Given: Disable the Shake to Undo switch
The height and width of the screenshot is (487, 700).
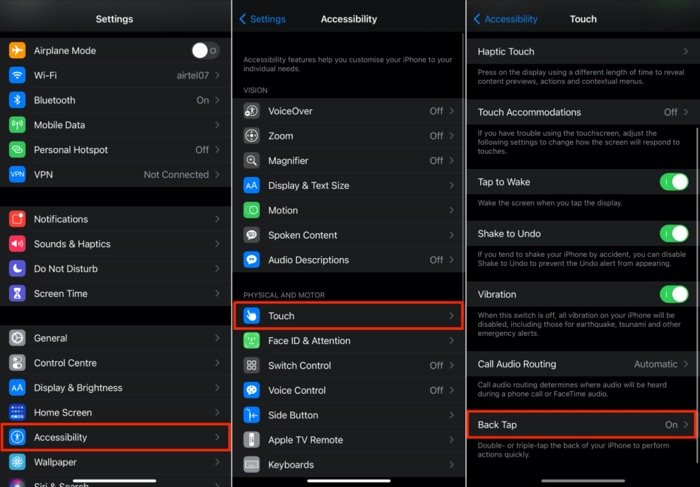Looking at the screenshot, I should point(674,233).
